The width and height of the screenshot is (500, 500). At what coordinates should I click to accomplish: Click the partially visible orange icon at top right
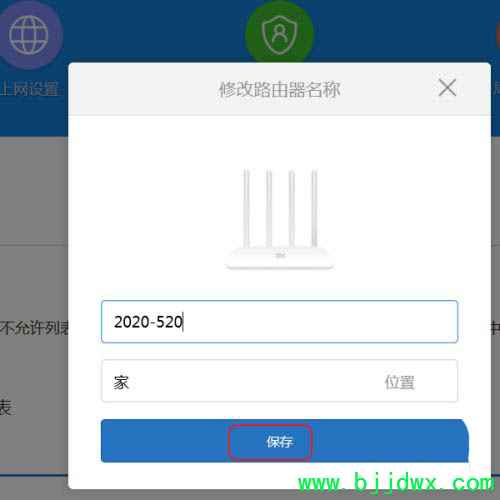[x=498, y=33]
